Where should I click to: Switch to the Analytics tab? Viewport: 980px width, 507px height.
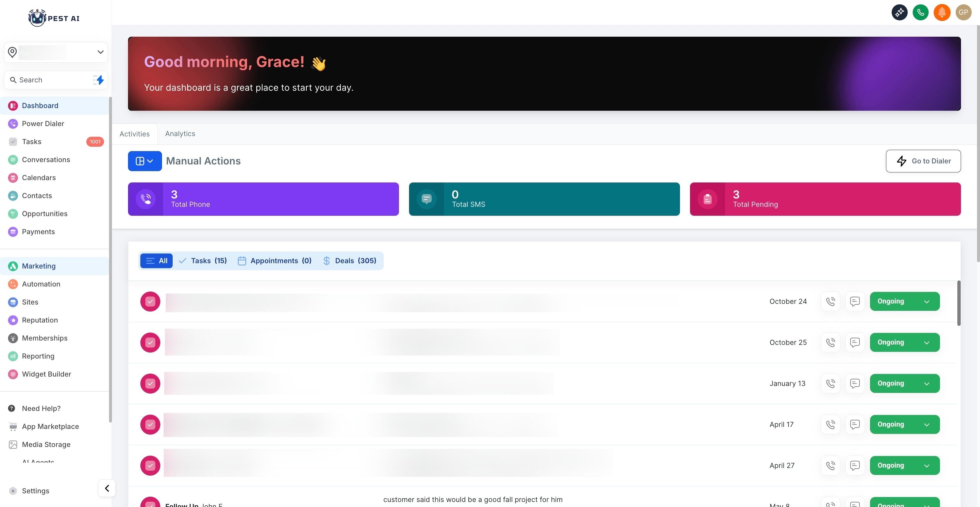coord(180,134)
